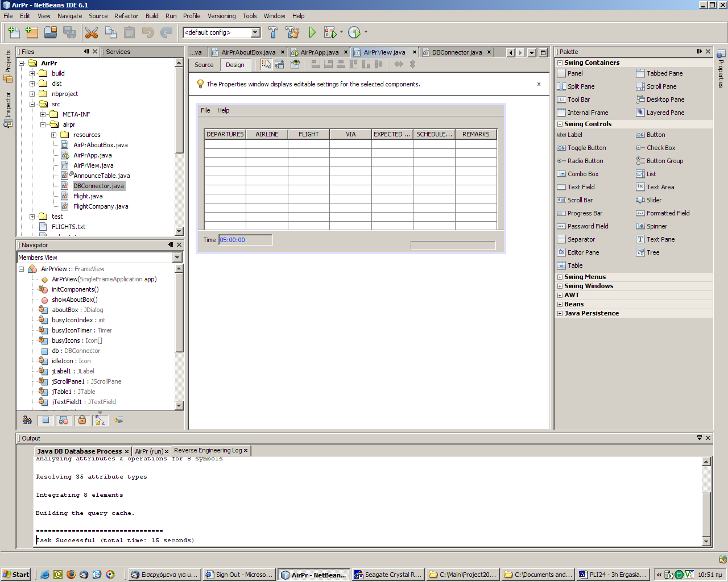This screenshot has width=728, height=582.
Task: Open the Versioning menu
Action: pyautogui.click(x=221, y=16)
